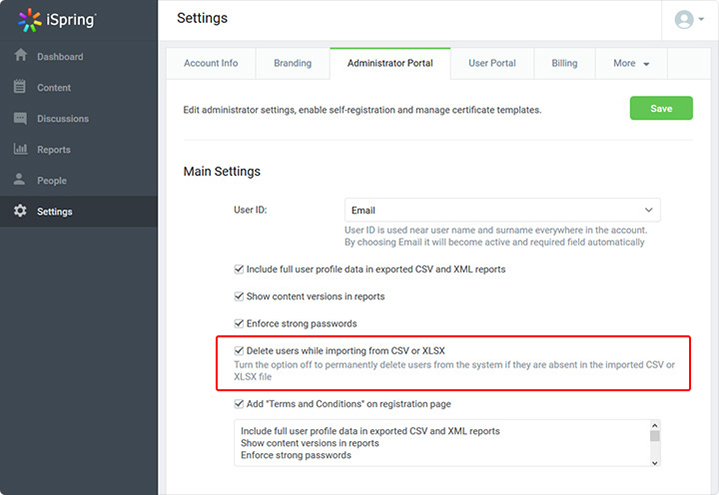
Task: Click the Settings gear icon
Action: [x=20, y=211]
